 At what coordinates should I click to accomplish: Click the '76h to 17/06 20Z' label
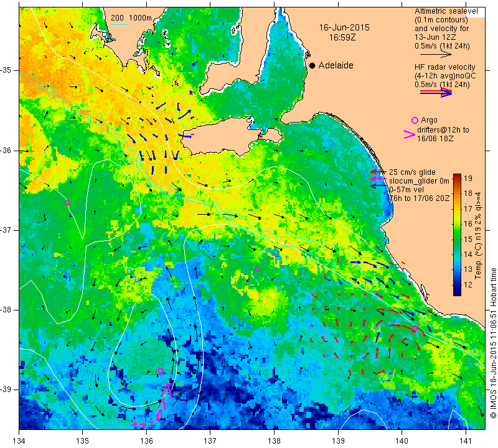click(419, 198)
